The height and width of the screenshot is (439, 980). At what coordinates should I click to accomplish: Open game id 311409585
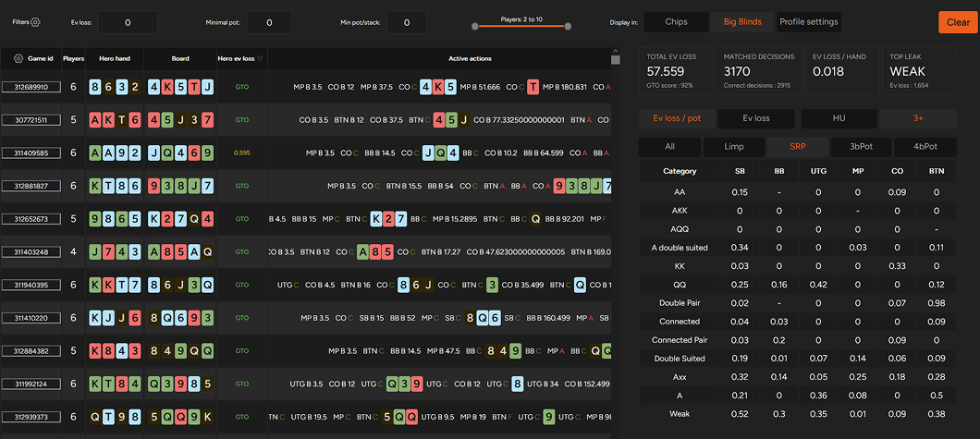(31, 152)
